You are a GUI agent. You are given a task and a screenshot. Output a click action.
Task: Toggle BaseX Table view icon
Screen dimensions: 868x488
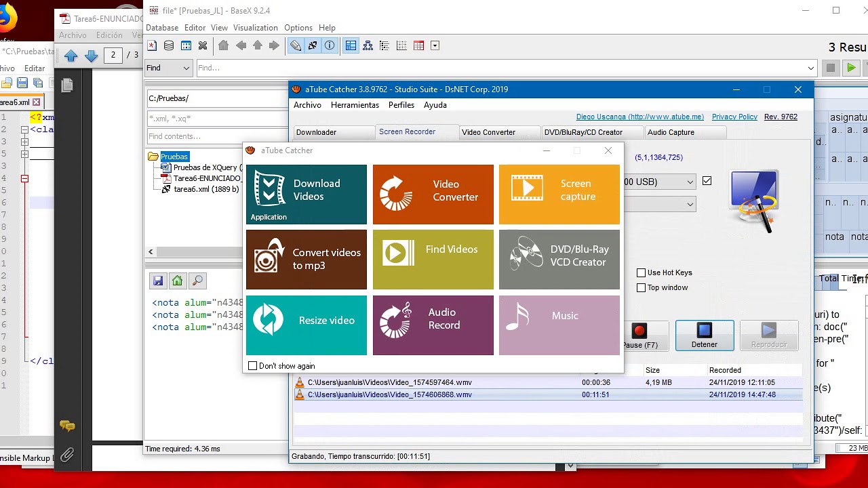point(418,45)
